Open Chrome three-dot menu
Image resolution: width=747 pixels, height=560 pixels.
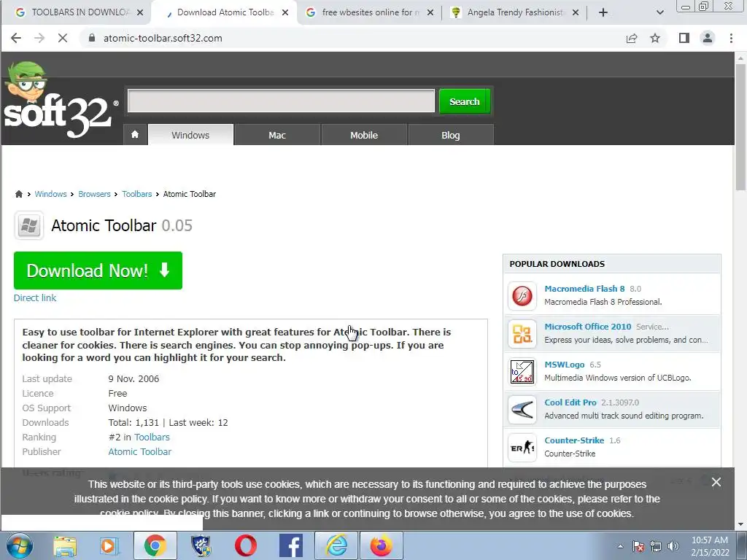click(731, 38)
